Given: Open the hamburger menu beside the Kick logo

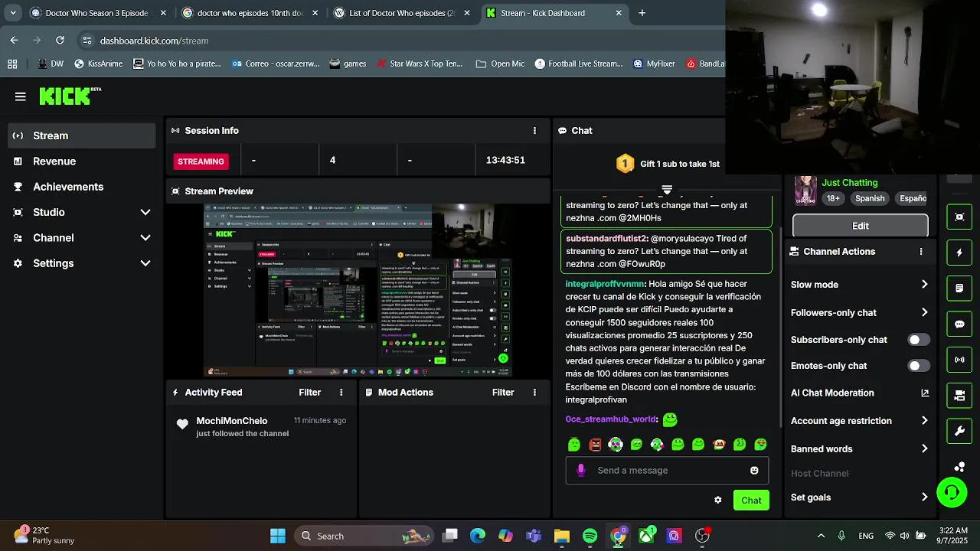Looking at the screenshot, I should (x=21, y=96).
